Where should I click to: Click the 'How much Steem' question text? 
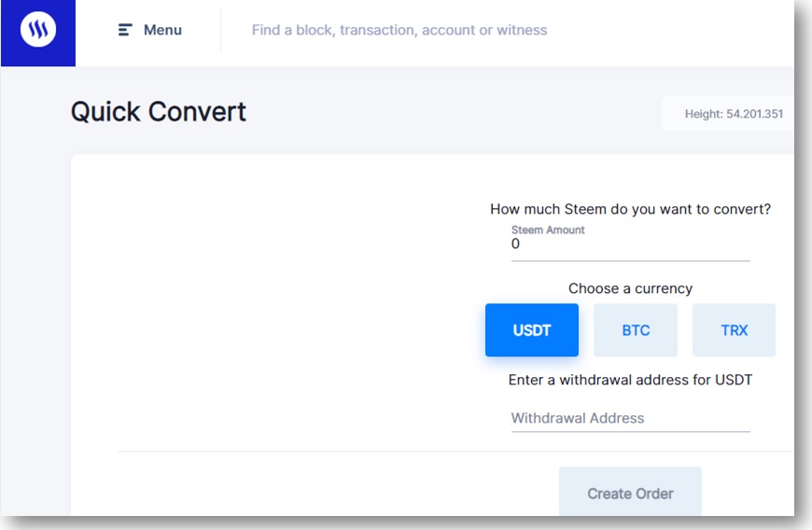pos(630,209)
